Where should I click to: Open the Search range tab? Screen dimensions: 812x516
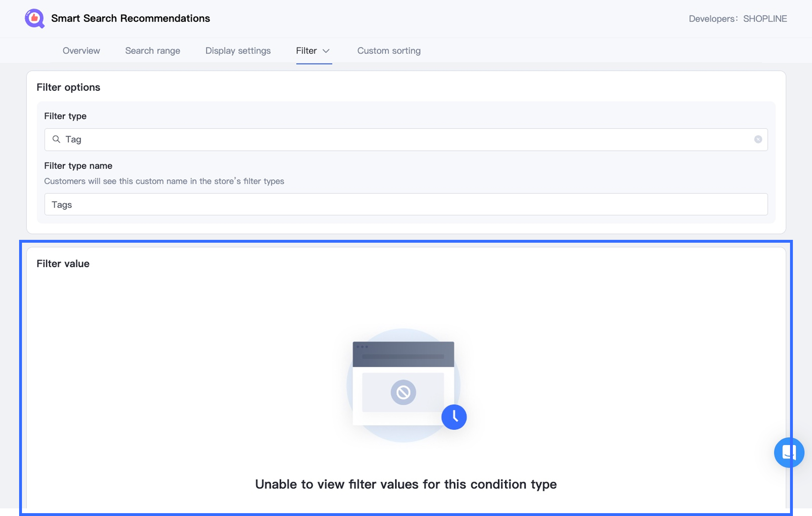[x=152, y=51]
